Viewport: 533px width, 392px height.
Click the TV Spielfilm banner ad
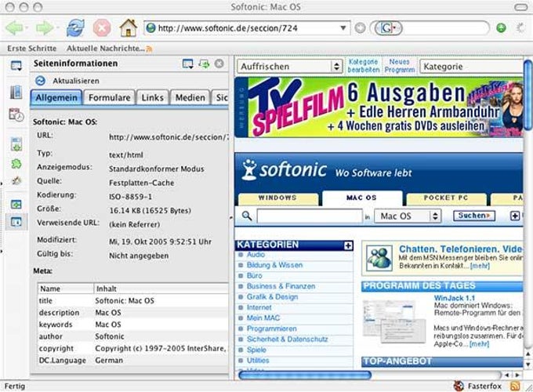(x=379, y=107)
